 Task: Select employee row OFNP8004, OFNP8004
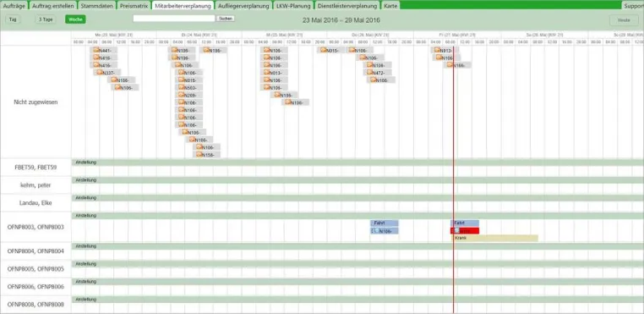[35, 251]
